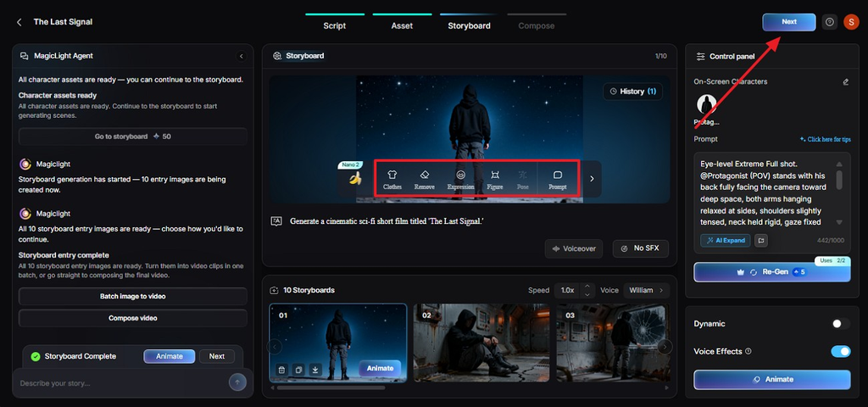The height and width of the screenshot is (407, 868).
Task: Click the subtitle text icon beside the caption
Action: pos(276,221)
